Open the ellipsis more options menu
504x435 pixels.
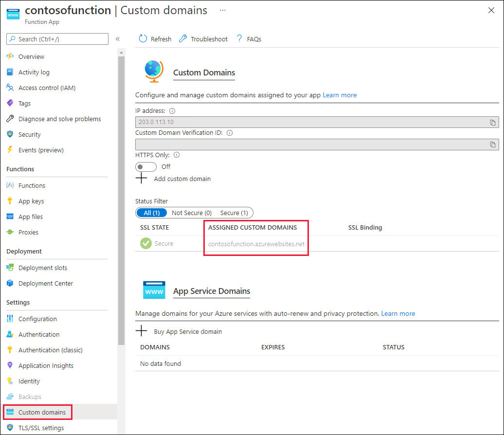click(x=223, y=10)
